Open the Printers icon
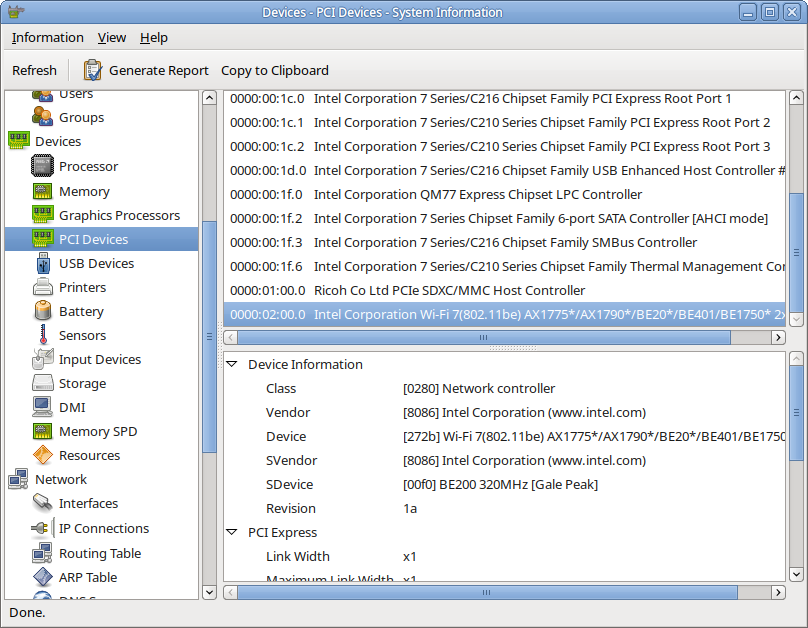The width and height of the screenshot is (808, 628). point(43,287)
